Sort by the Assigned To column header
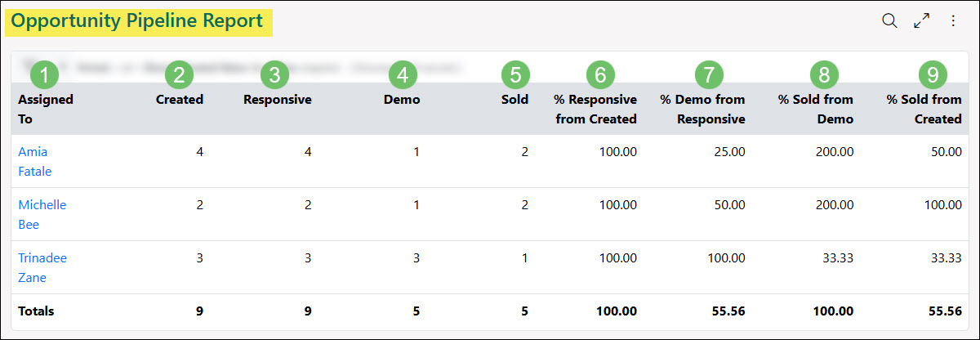The image size is (980, 340). pos(45,109)
